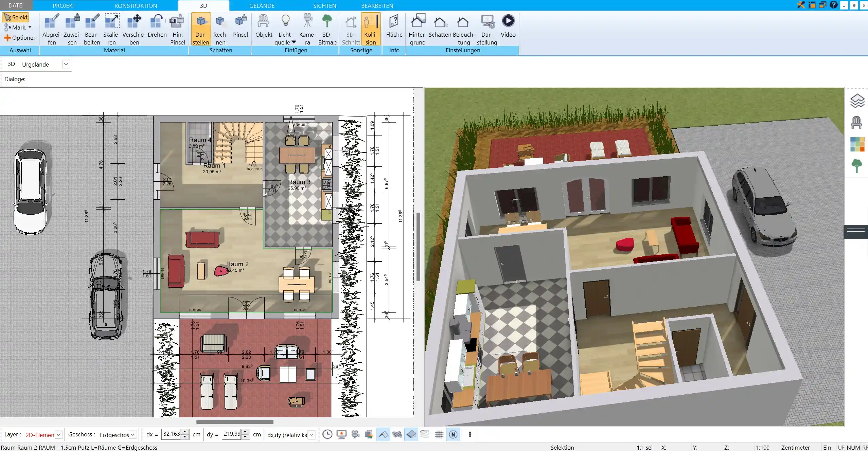Switch to the SICHTEN ribbon tab
868x451 pixels.
point(324,5)
